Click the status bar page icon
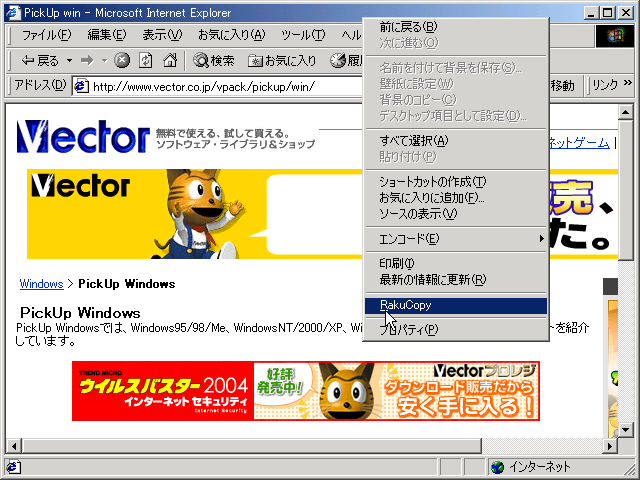Image resolution: width=640 pixels, height=480 pixels. tap(13, 467)
